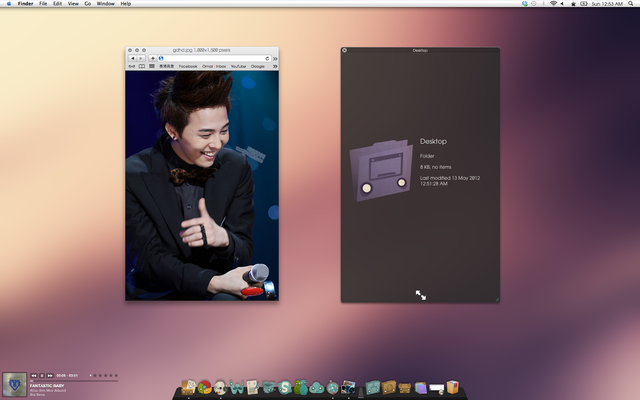The height and width of the screenshot is (400, 640).
Task: Go forward in Safari window
Action: coord(141,58)
